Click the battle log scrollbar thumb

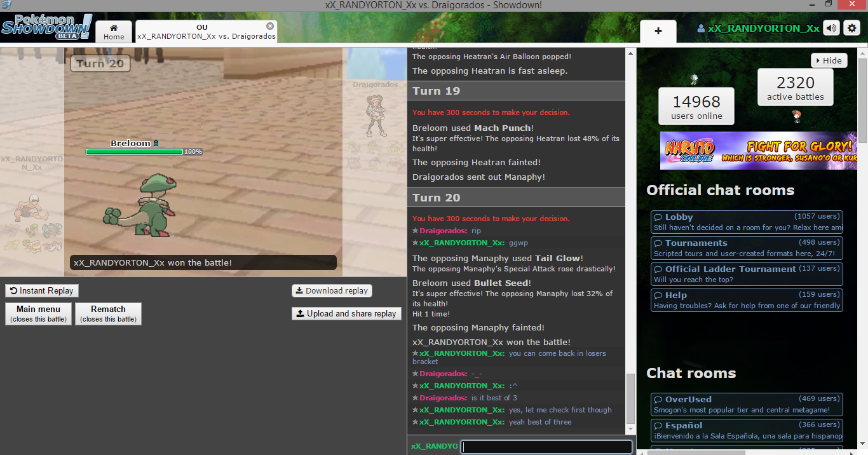[630, 398]
